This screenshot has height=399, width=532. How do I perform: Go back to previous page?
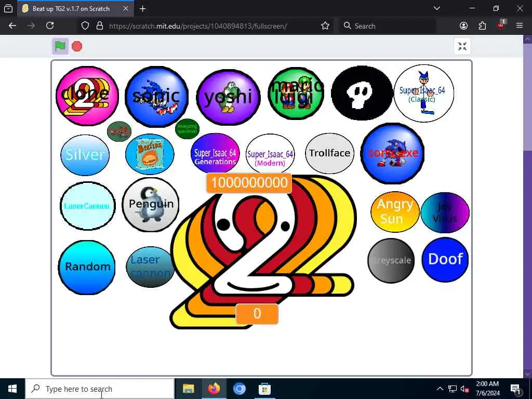[12, 26]
